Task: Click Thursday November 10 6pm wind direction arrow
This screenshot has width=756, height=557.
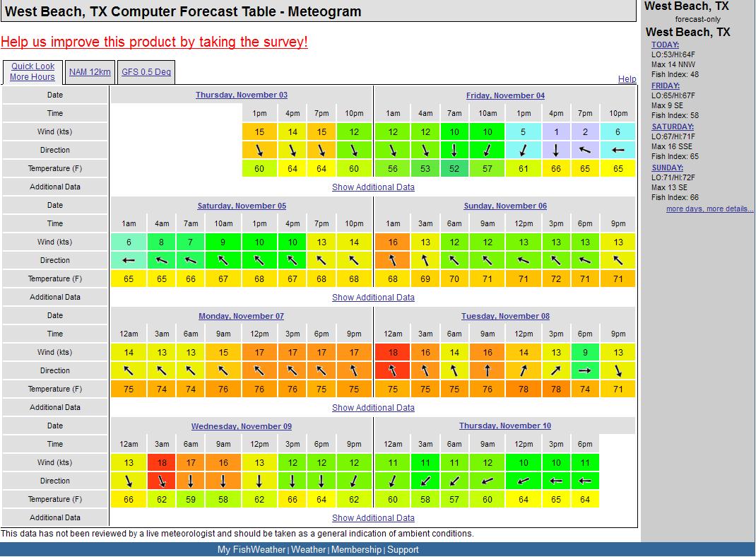Action: 584,481
